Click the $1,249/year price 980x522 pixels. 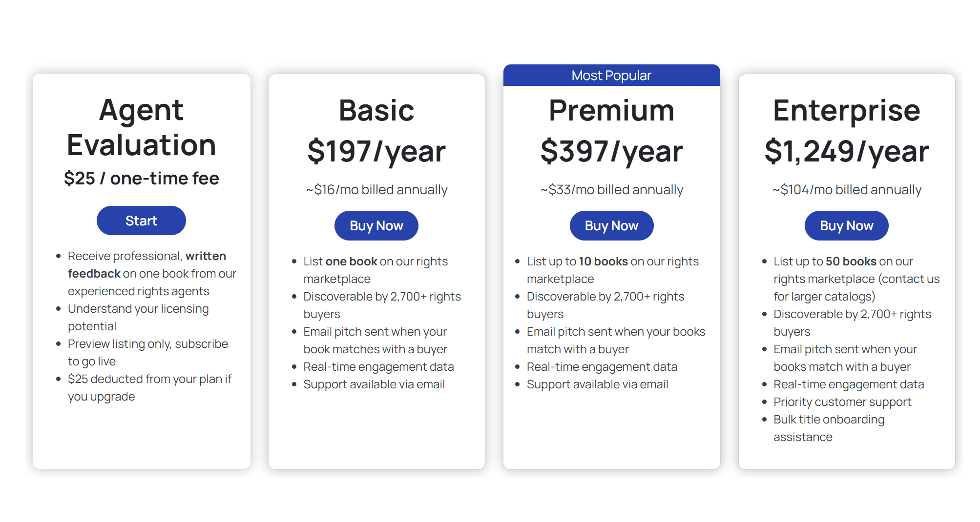click(846, 151)
